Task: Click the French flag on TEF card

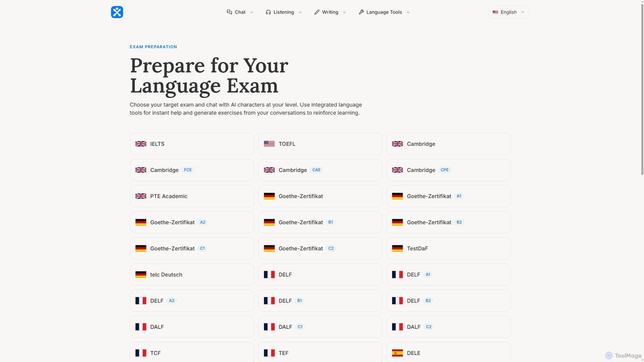Action: pyautogui.click(x=269, y=353)
